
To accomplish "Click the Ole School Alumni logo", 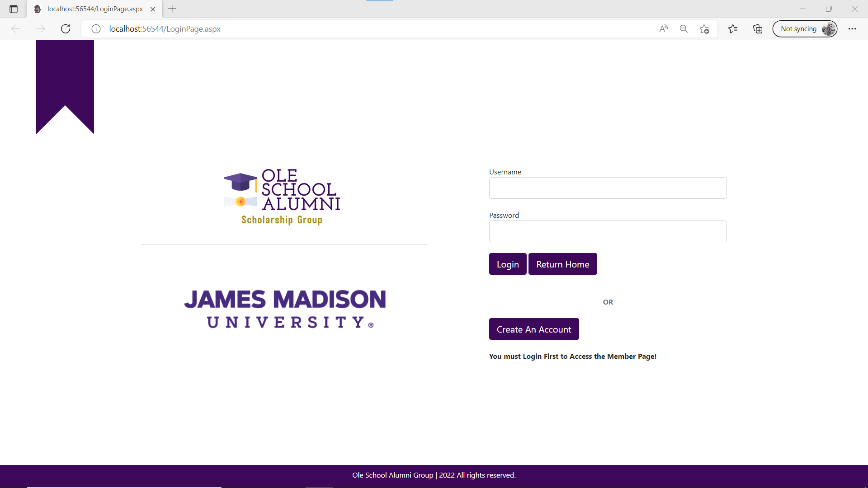I will click(x=282, y=197).
